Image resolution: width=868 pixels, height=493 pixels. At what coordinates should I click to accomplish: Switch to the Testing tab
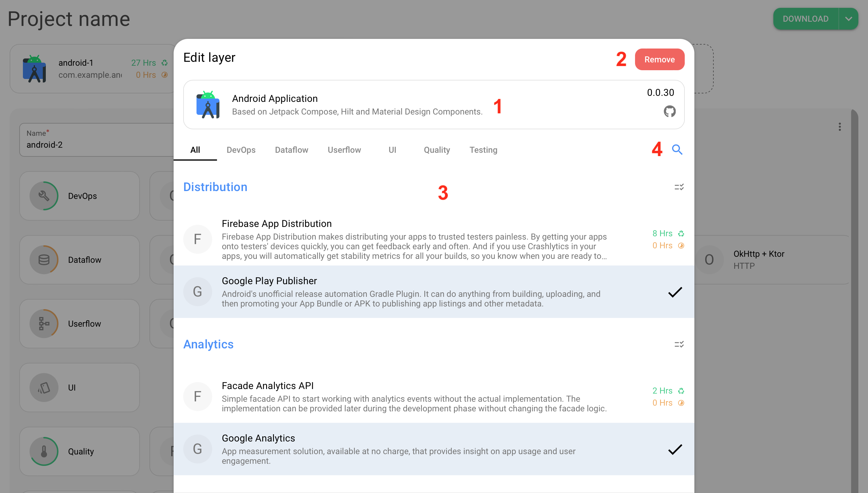point(483,150)
